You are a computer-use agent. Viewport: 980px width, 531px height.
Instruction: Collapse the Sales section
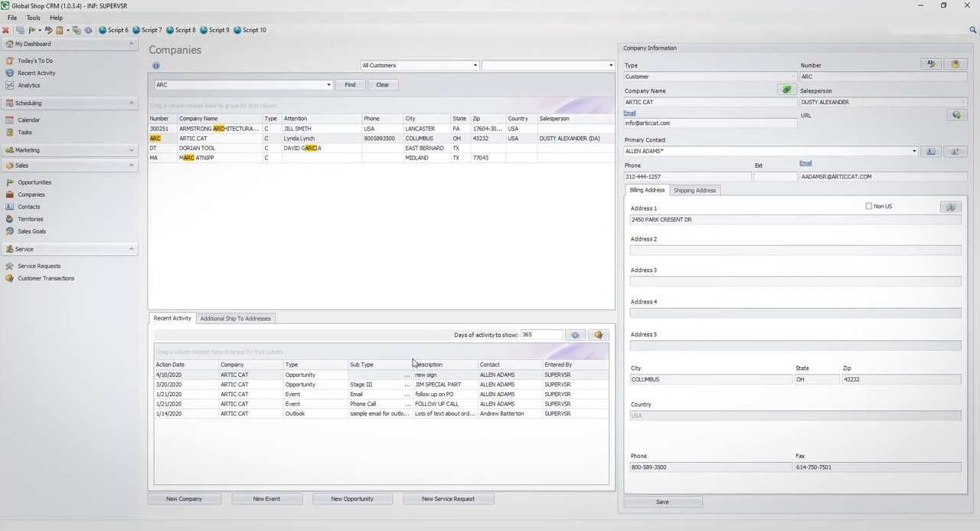tap(131, 166)
